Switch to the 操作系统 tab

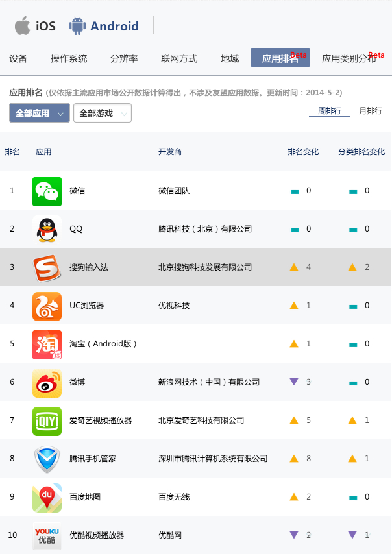69,58
